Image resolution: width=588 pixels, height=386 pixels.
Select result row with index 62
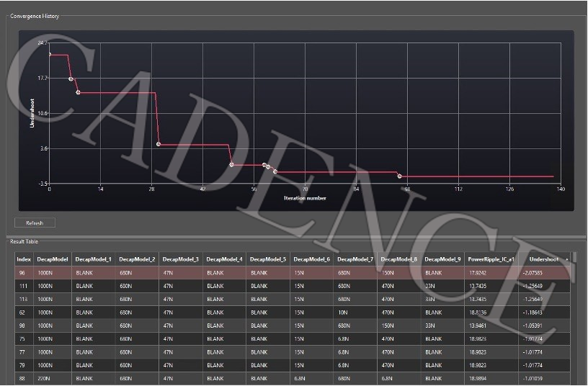(x=293, y=312)
